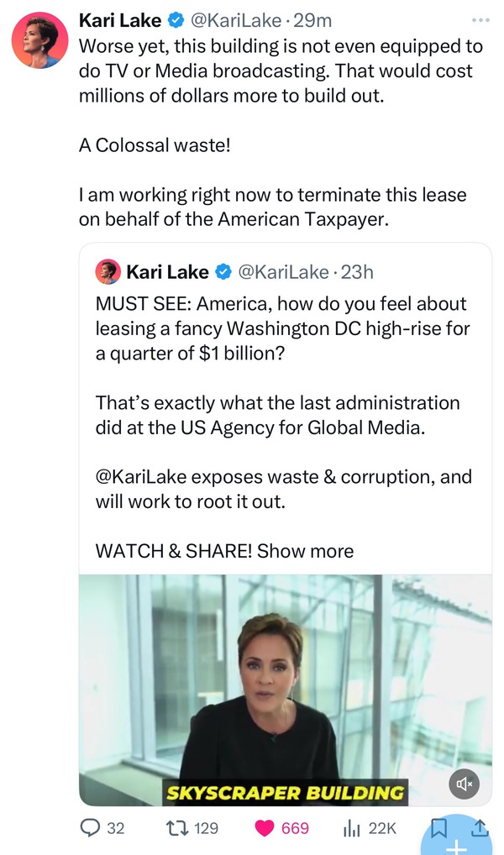The image size is (504, 855).
Task: Open the share icon below the tweet
Action: click(x=480, y=827)
